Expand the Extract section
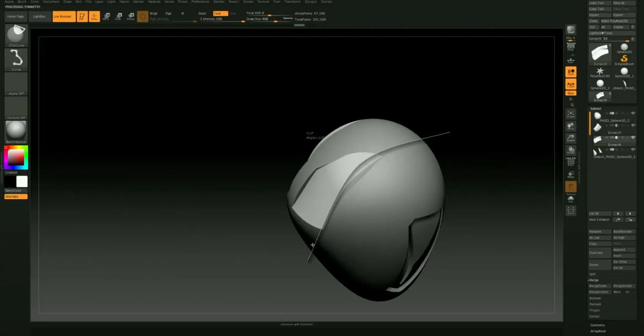This screenshot has width=644, height=336. point(594,317)
